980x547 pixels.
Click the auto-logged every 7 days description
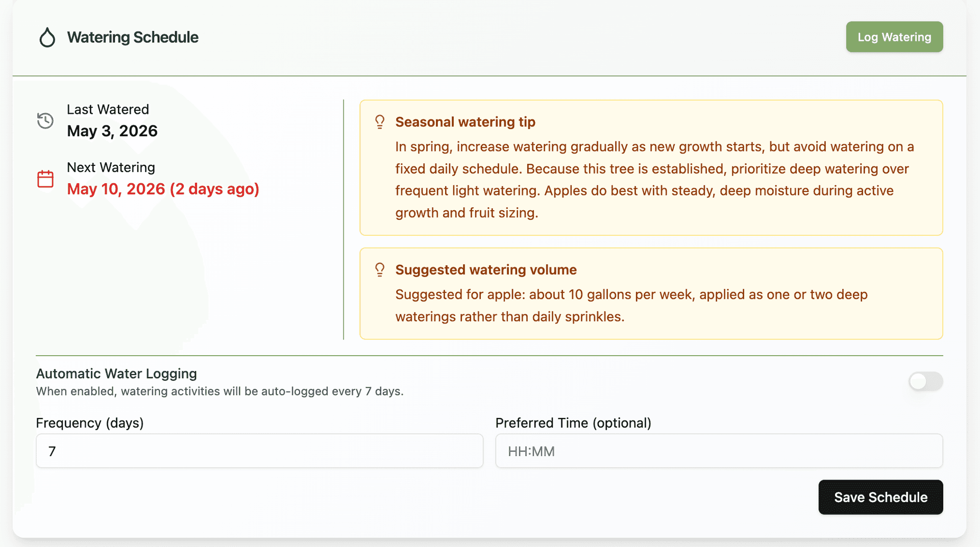219,391
